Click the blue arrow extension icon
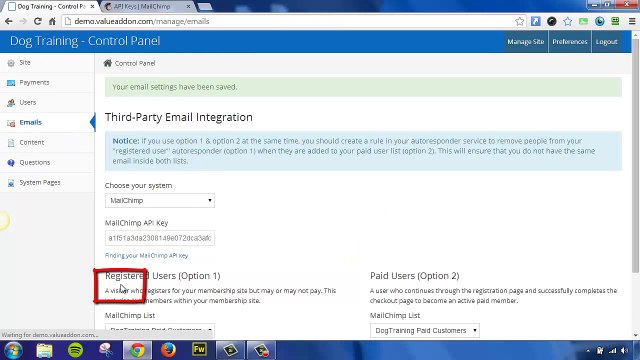The height and width of the screenshot is (360, 640). tap(536, 21)
